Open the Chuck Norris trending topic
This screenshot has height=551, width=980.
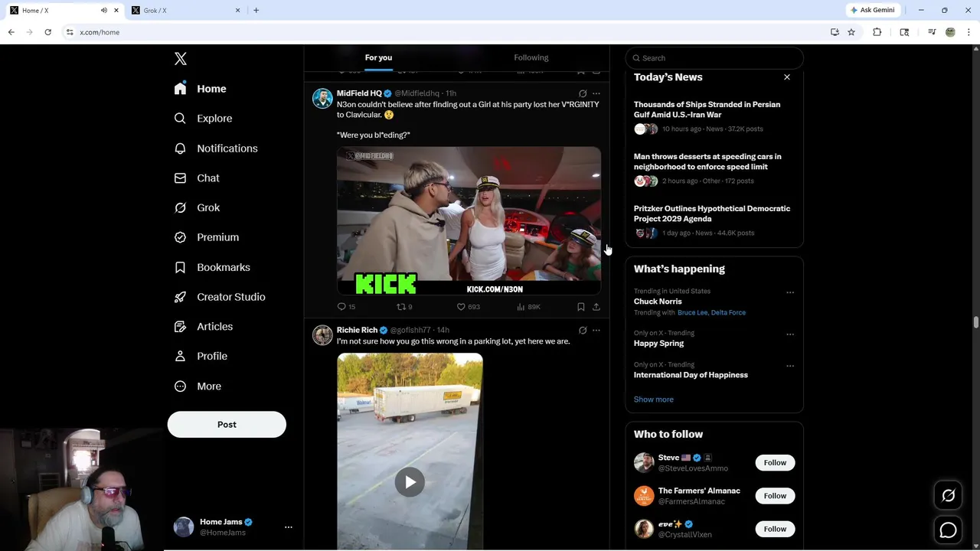pyautogui.click(x=658, y=302)
